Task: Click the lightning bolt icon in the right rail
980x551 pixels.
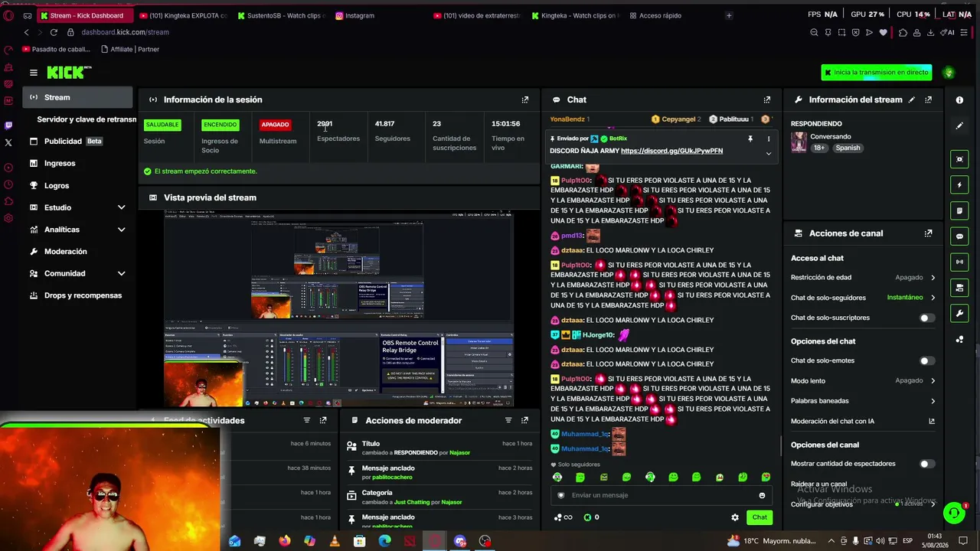Action: pos(959,185)
